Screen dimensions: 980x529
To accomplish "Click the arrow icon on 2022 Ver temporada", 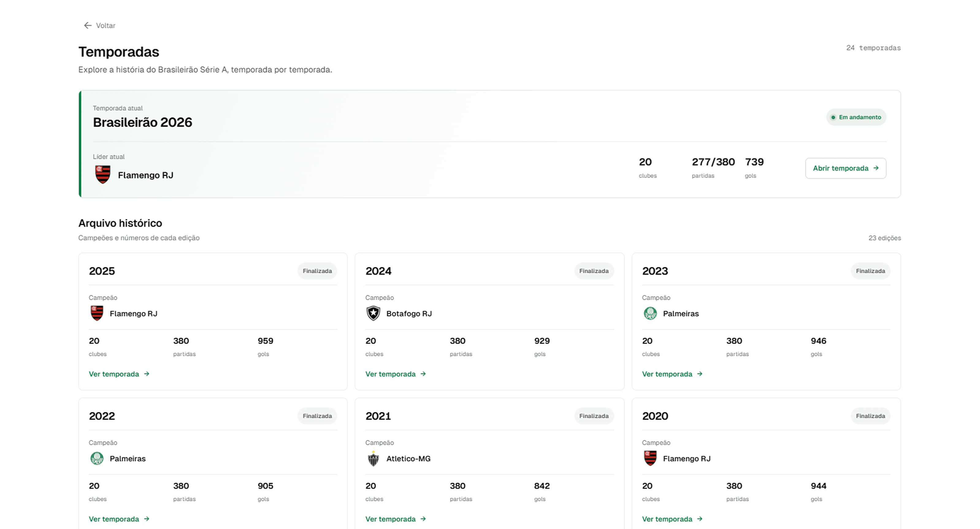I will [x=147, y=519].
